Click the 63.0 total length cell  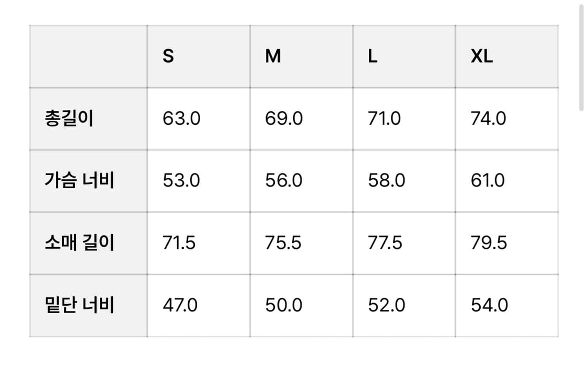point(181,119)
